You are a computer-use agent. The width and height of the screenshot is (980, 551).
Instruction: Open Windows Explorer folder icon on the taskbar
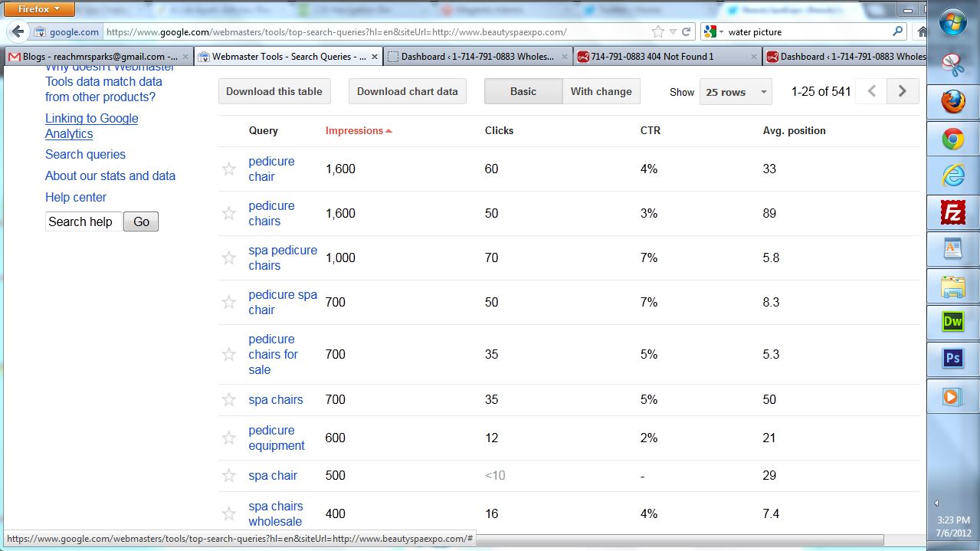click(x=952, y=287)
